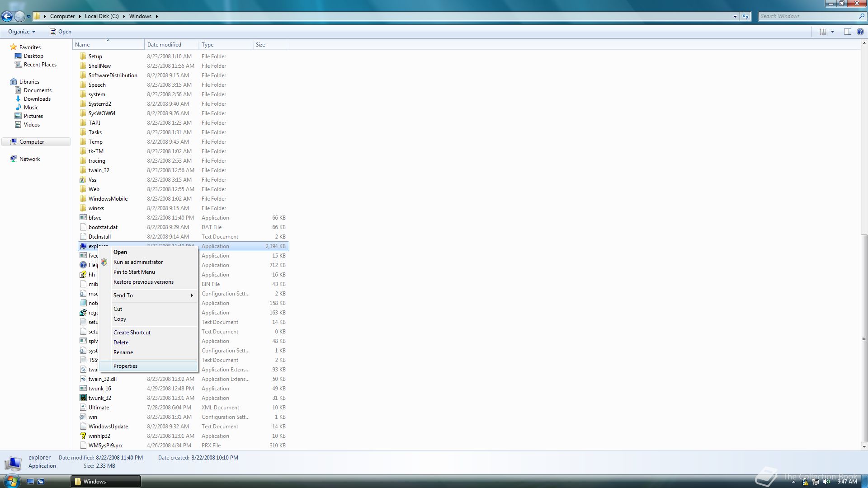Click the Show Desktop quick launch icon
Screen dimensions: 868x488
click(30, 482)
